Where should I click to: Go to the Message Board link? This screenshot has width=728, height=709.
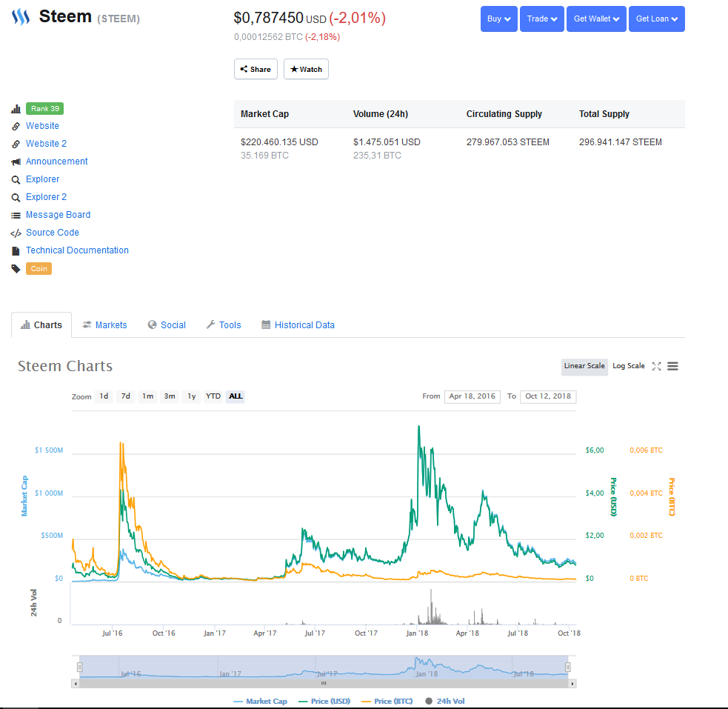(58, 215)
